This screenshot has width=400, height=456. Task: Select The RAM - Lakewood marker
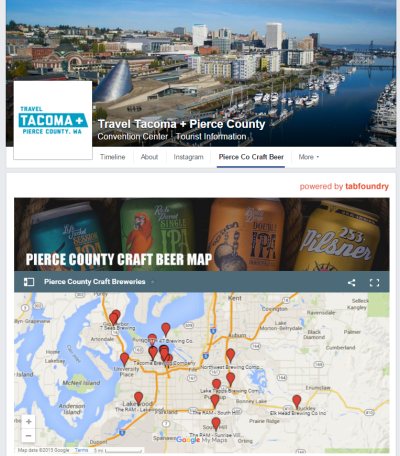(138, 399)
